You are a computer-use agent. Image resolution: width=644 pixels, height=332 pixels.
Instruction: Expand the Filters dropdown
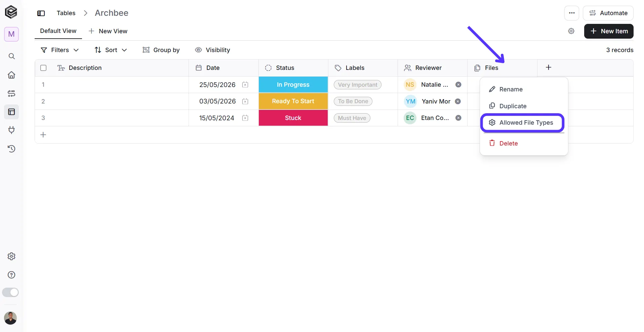point(59,50)
